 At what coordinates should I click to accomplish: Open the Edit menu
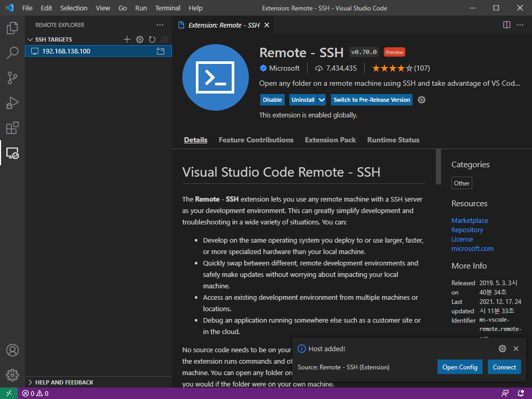(x=46, y=8)
